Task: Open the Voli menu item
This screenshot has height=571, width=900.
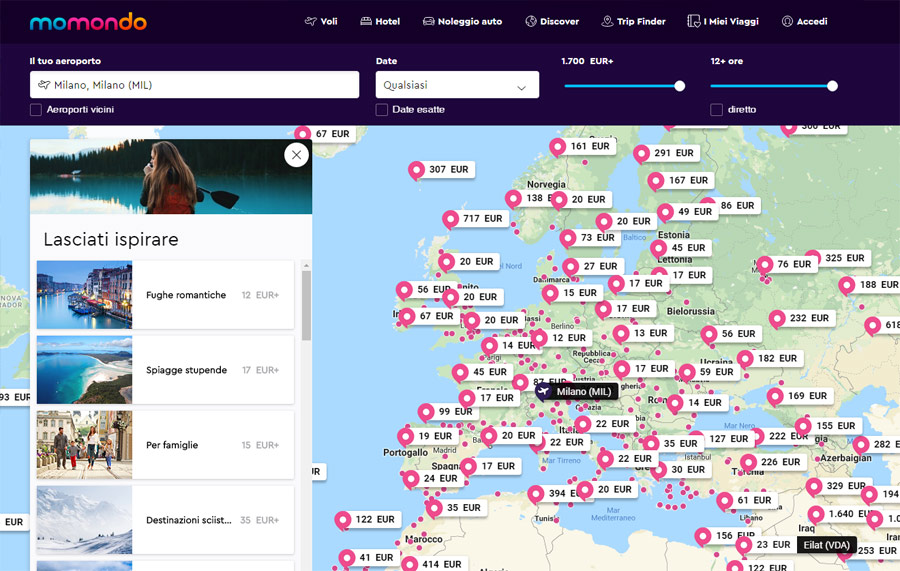Action: click(321, 21)
